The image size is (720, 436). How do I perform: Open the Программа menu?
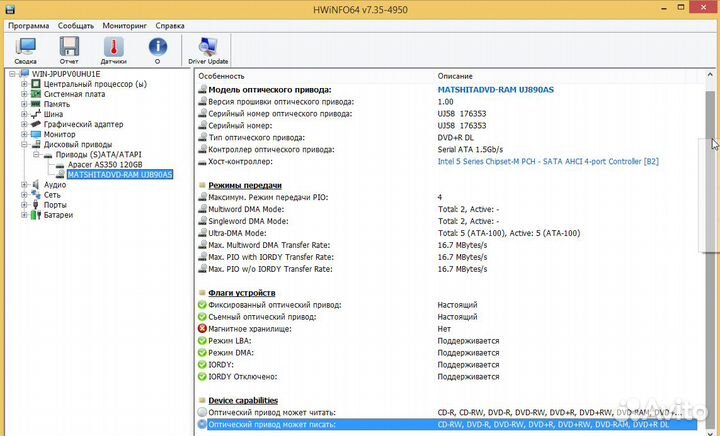point(28,26)
